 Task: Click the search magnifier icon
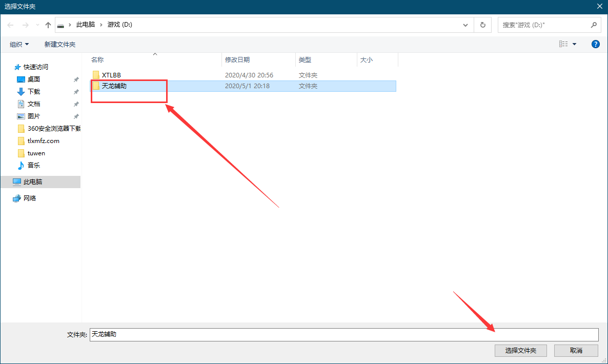click(594, 25)
